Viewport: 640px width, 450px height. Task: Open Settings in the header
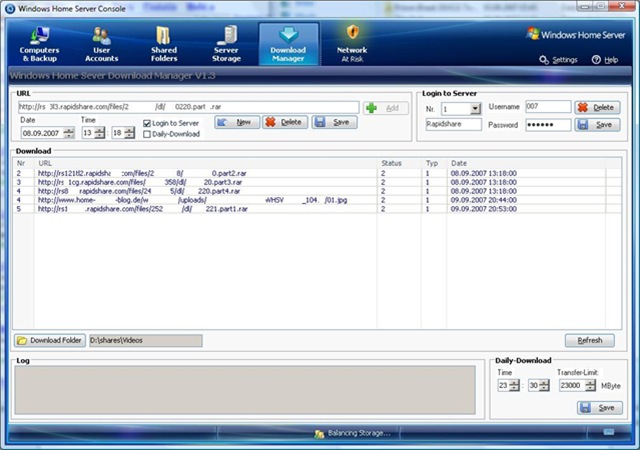click(558, 60)
